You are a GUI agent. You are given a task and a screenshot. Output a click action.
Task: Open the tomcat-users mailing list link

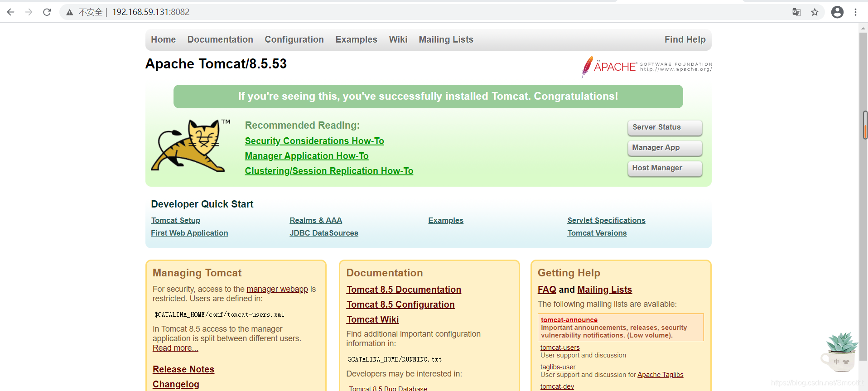[560, 348]
